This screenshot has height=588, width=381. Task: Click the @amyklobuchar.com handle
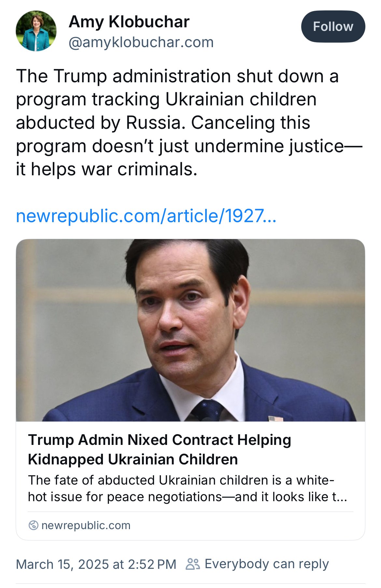pos(141,43)
